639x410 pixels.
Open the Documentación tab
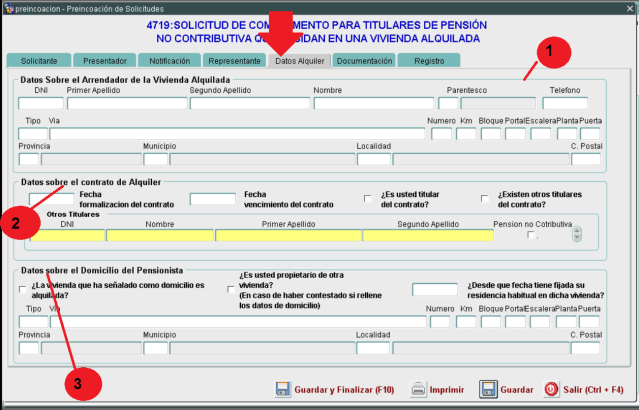pyautogui.click(x=364, y=61)
